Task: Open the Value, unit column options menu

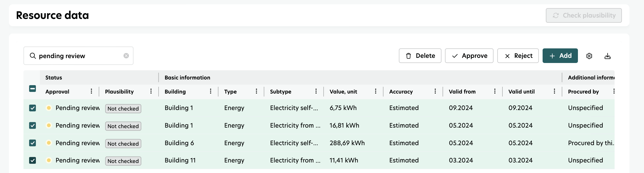Action: 376,91
